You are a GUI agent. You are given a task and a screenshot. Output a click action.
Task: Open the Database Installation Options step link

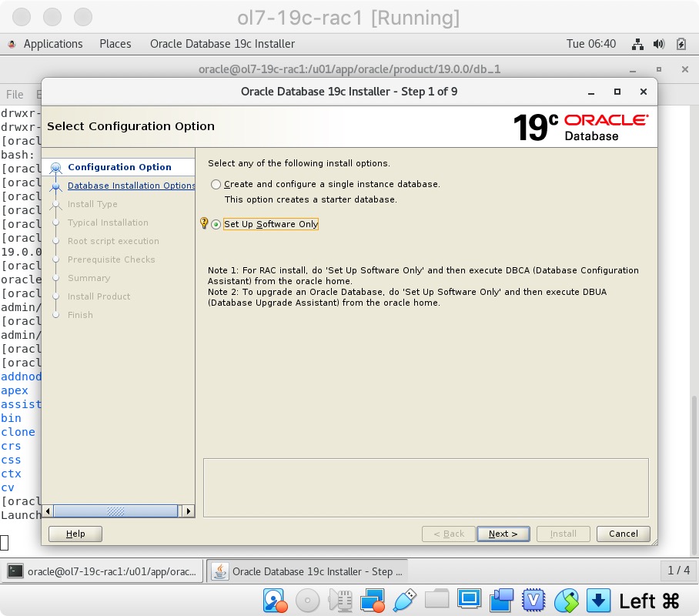coord(131,186)
